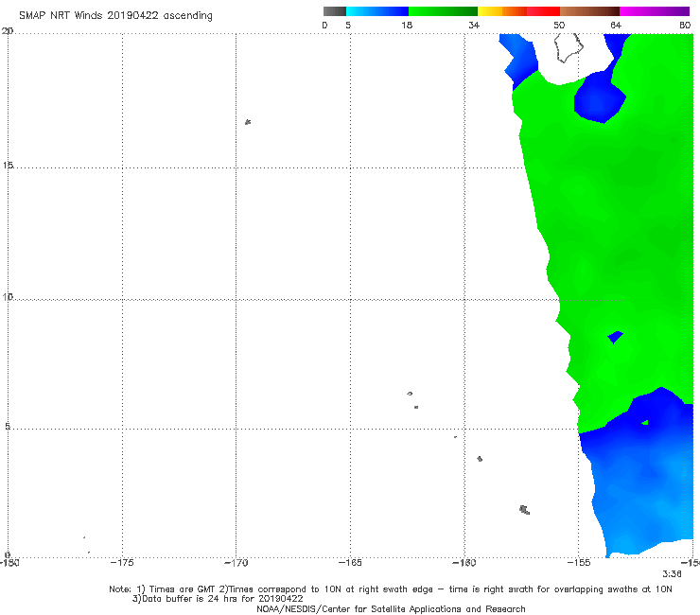Click the cyan-blue 5-18 segment of the color bar
The width and height of the screenshot is (700, 615).
[x=377, y=11]
